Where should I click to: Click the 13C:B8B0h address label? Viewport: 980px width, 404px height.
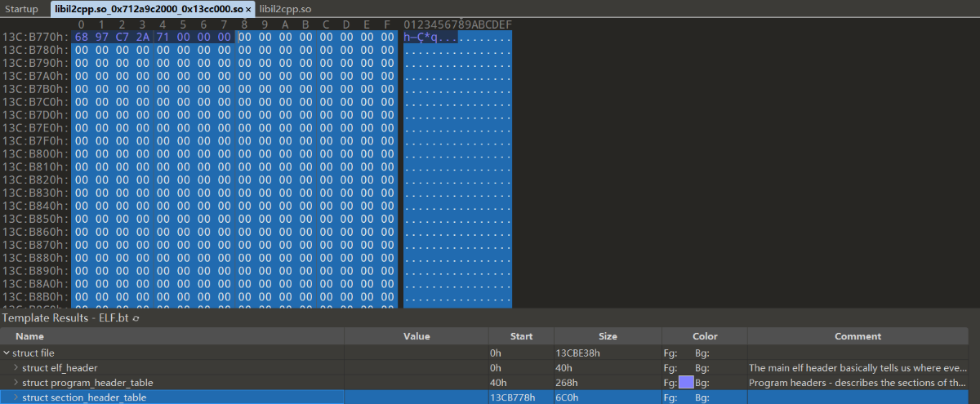(36, 298)
